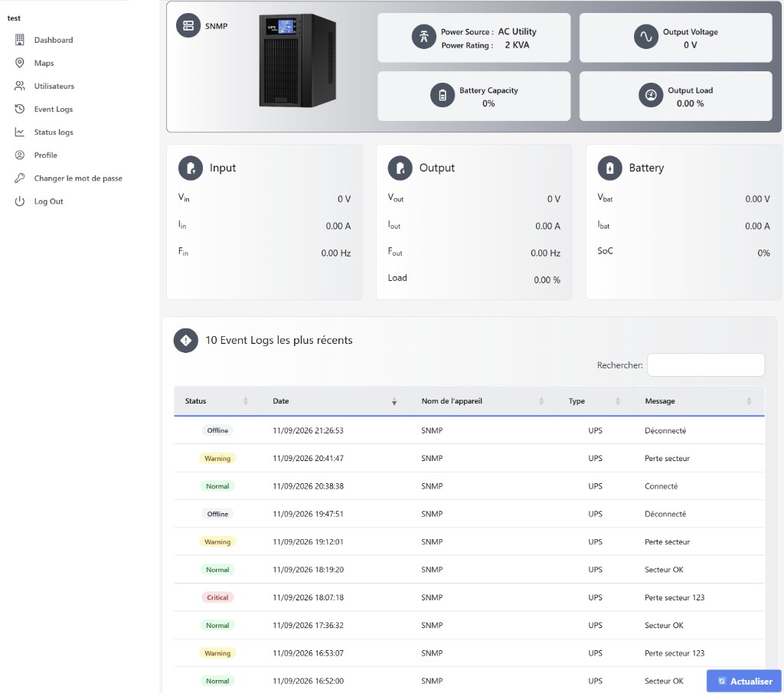The width and height of the screenshot is (784, 693).
Task: Sort table by Message column arrows
Action: (749, 401)
